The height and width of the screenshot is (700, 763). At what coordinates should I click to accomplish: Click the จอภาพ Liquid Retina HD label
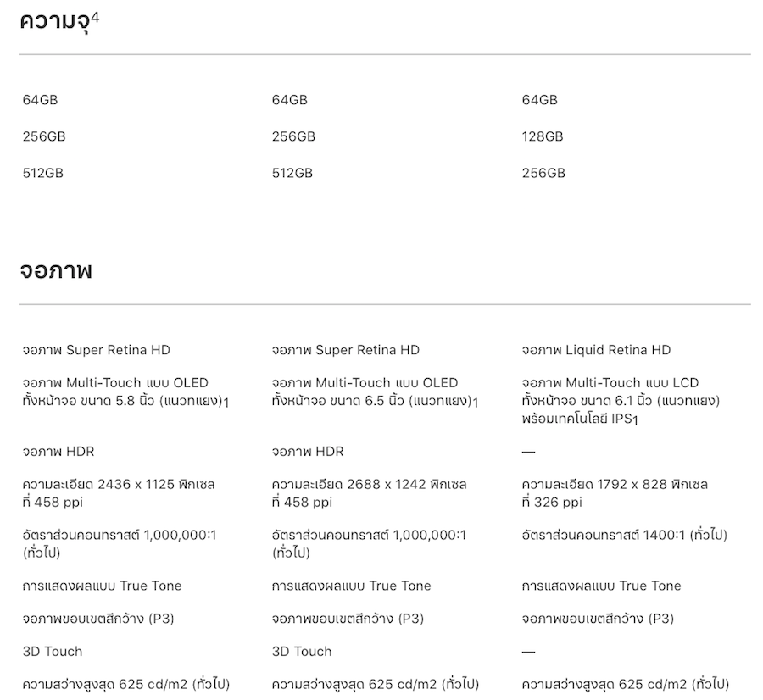coord(596,350)
